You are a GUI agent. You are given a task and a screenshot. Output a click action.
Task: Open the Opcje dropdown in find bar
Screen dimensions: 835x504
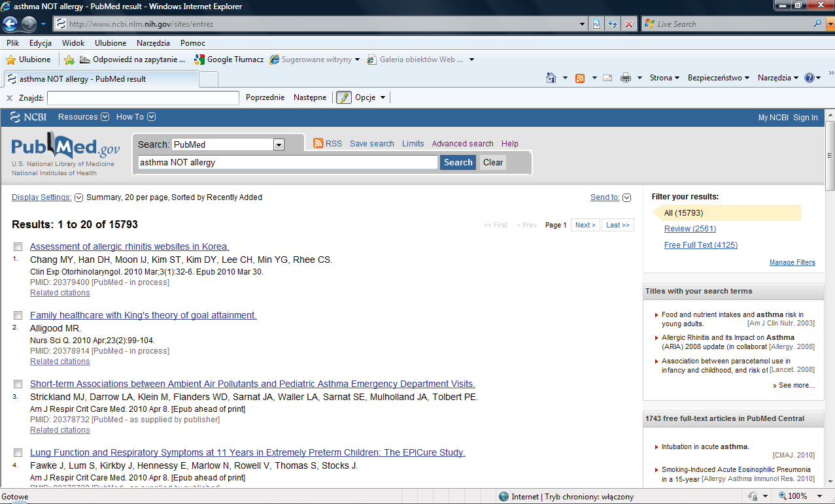[x=371, y=97]
